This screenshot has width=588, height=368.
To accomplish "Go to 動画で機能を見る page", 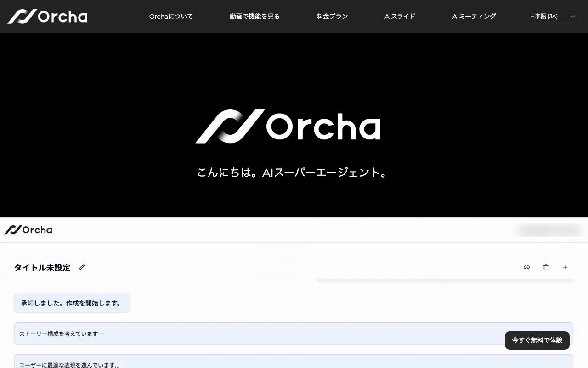I will 254,17.
